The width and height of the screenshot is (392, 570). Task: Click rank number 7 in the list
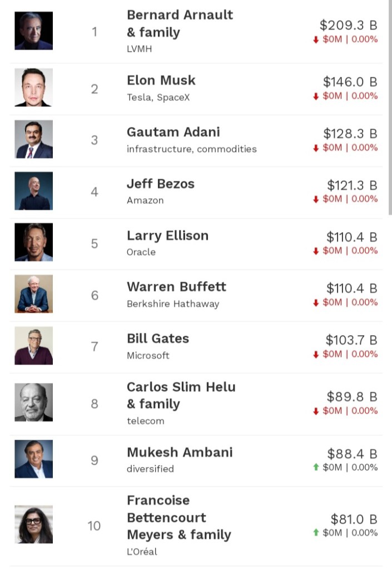click(95, 347)
